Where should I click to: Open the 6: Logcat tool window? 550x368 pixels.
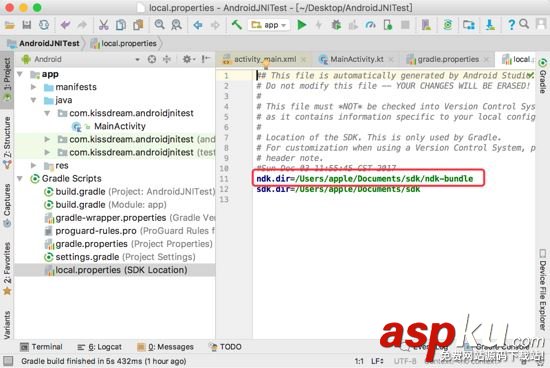(x=99, y=347)
